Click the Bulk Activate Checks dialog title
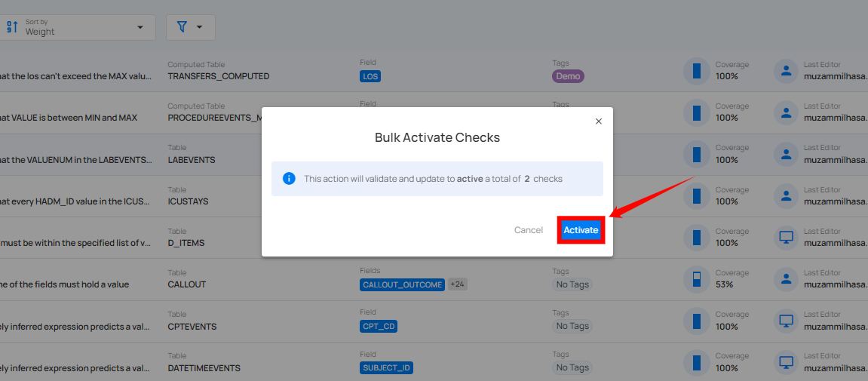Image resolution: width=868 pixels, height=381 pixels. pyautogui.click(x=437, y=138)
